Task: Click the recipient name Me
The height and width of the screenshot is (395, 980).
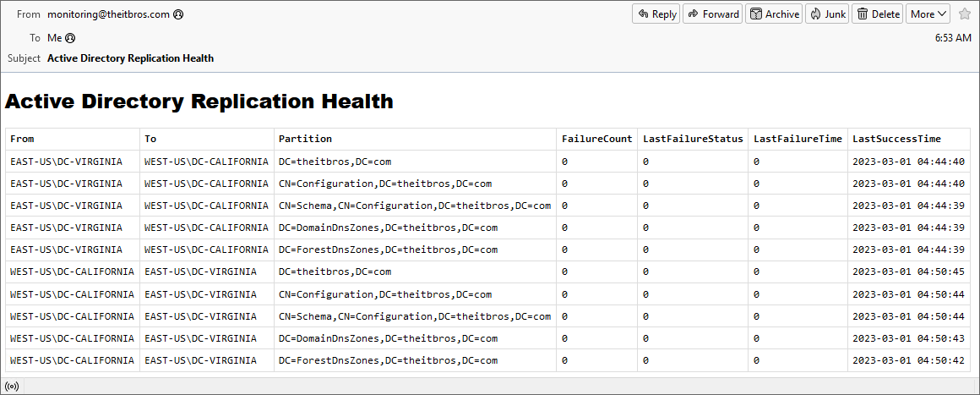Action: tap(55, 38)
